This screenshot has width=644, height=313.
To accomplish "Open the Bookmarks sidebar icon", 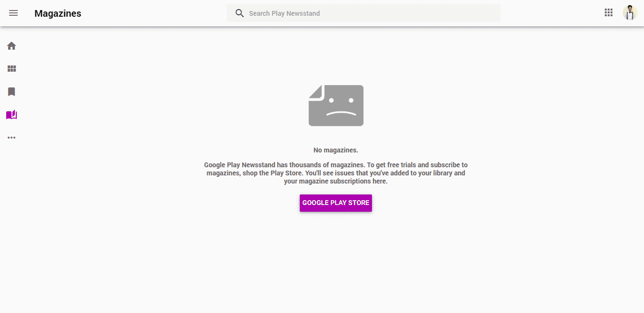I will (11, 92).
